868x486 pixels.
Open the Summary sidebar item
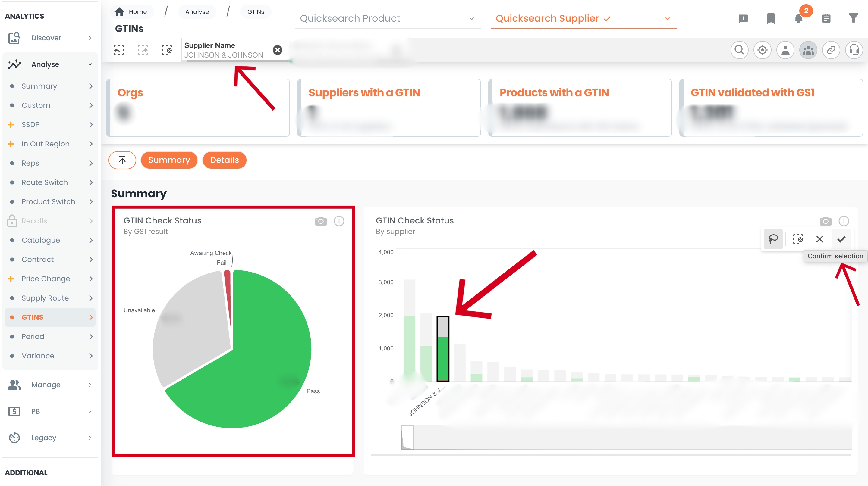pyautogui.click(x=50, y=86)
